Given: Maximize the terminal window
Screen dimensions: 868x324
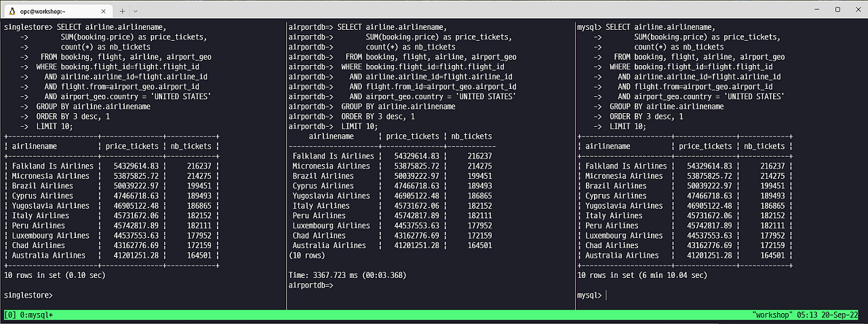Looking at the screenshot, I should coord(837,9).
